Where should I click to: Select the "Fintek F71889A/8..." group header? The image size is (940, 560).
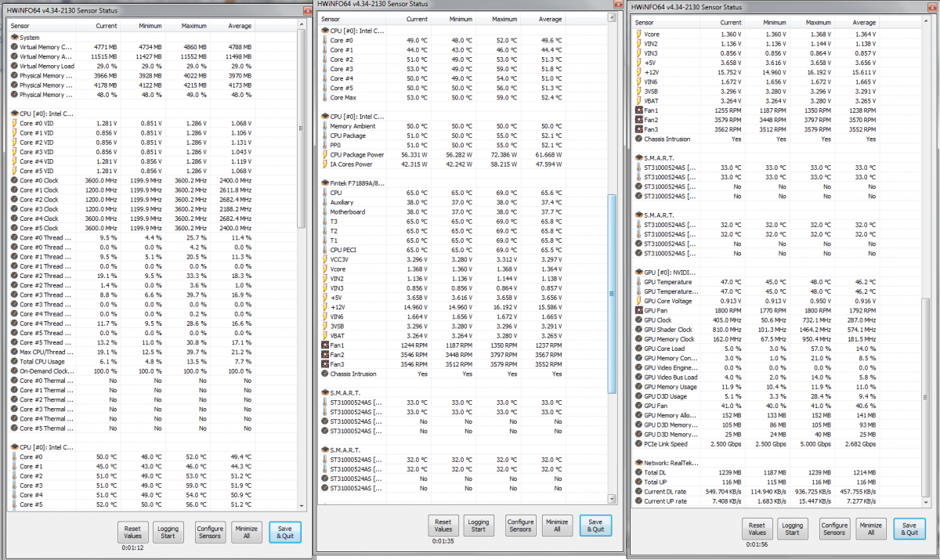coord(357,183)
